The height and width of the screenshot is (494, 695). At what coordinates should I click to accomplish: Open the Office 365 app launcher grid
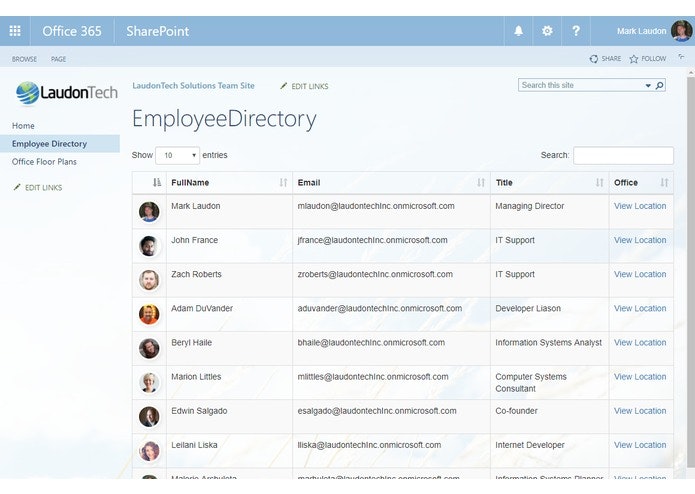pos(15,31)
